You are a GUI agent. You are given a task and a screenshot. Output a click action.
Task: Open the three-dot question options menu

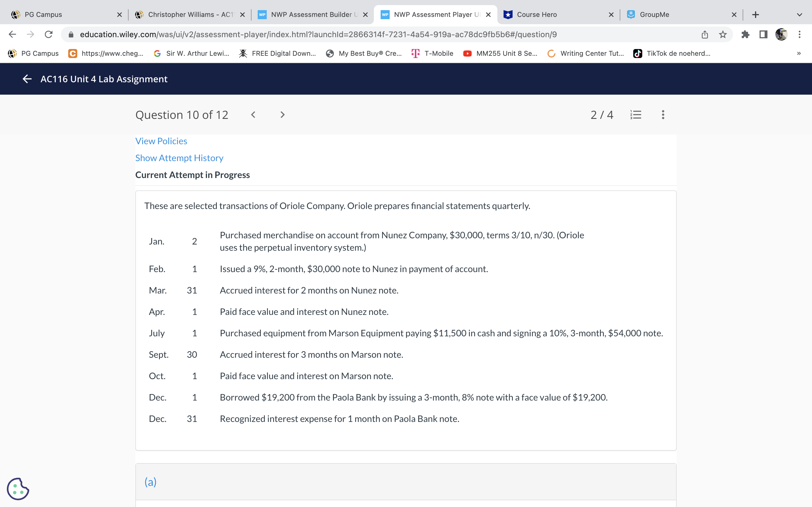663,115
